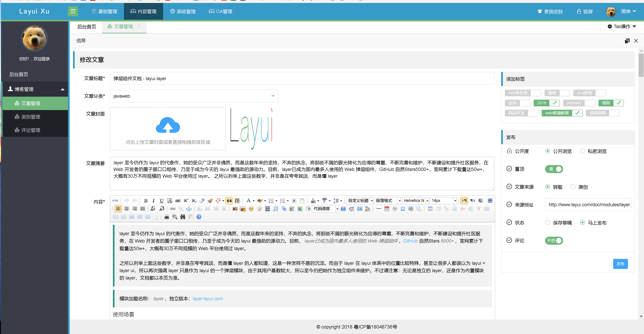Select the 公开浏览 radio option
Image resolution: width=644 pixels, height=334 pixels.
pos(558,151)
